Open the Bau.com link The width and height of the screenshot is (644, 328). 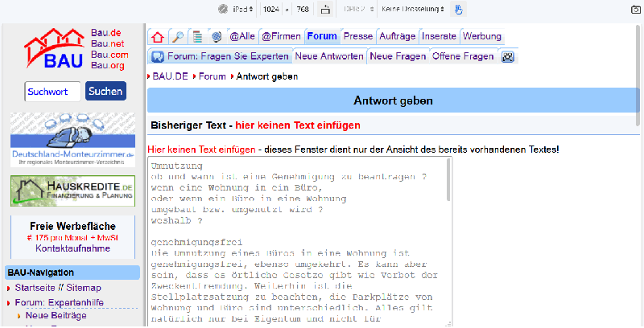coord(109,55)
